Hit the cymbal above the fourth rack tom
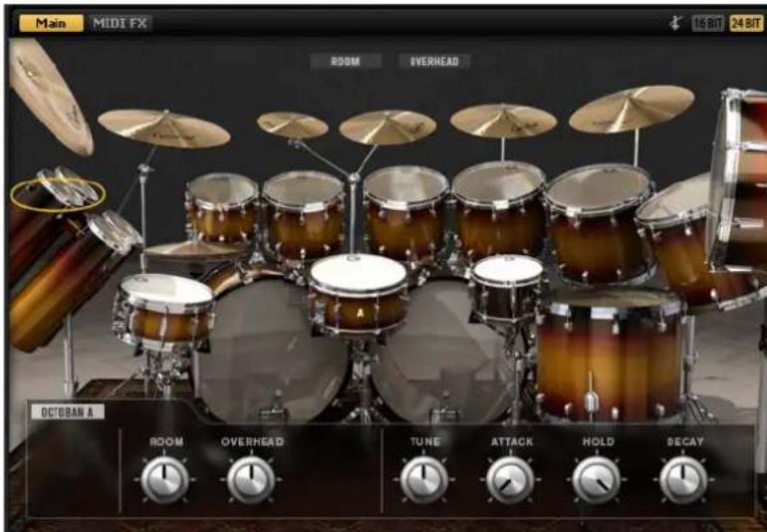 pyautogui.click(x=503, y=121)
